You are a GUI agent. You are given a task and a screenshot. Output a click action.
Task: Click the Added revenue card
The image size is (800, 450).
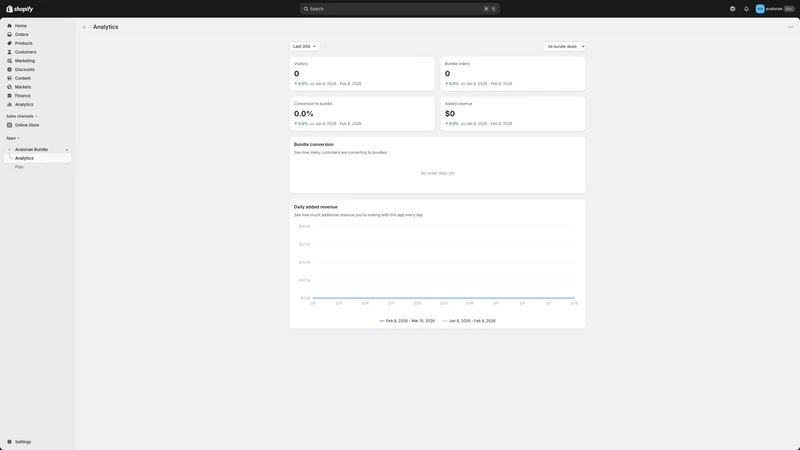513,114
